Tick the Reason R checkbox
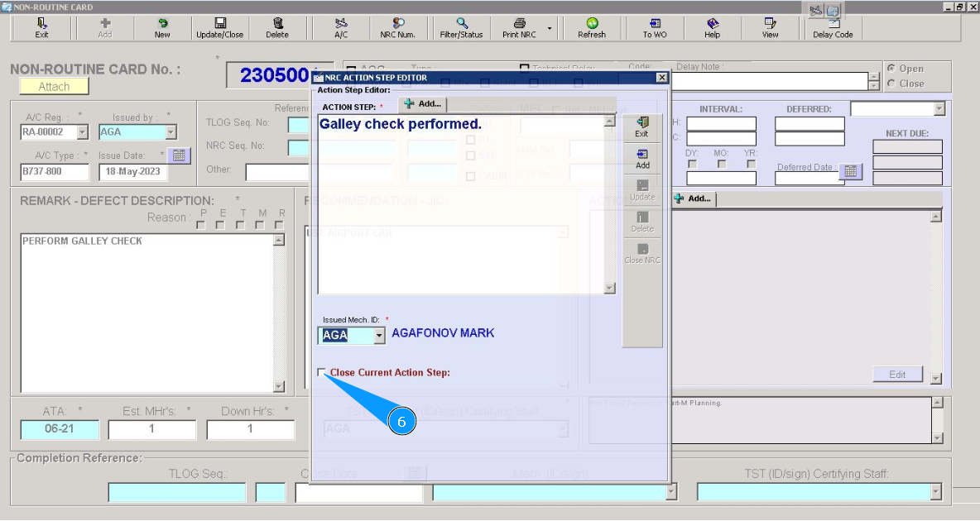Screen dimensions: 980x521 280,225
